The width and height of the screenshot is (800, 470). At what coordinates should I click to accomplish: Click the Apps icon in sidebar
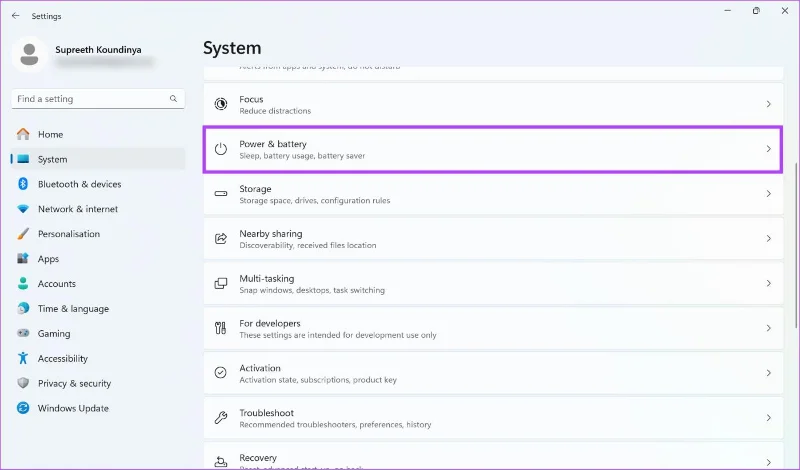23,258
